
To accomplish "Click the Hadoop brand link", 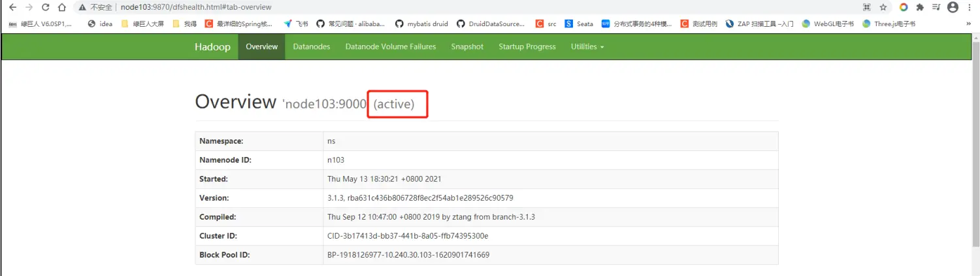I will (x=212, y=46).
